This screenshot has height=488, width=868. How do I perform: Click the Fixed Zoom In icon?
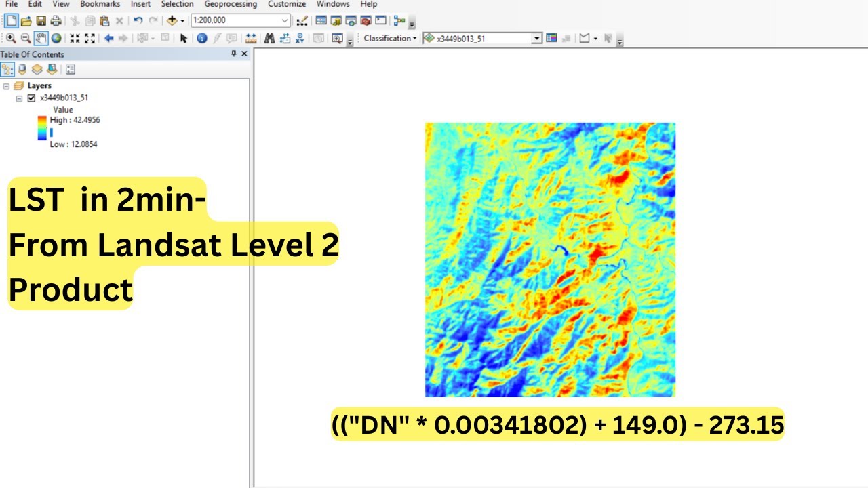tap(75, 39)
